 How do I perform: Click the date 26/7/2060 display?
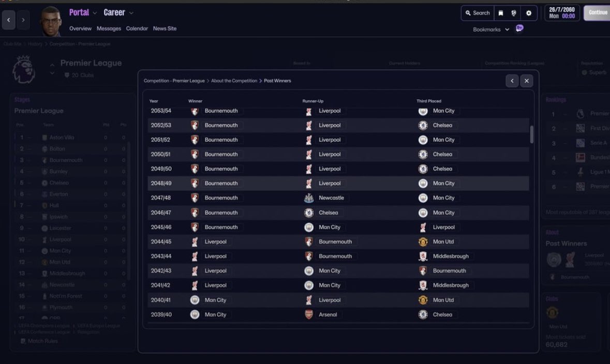[x=562, y=13]
